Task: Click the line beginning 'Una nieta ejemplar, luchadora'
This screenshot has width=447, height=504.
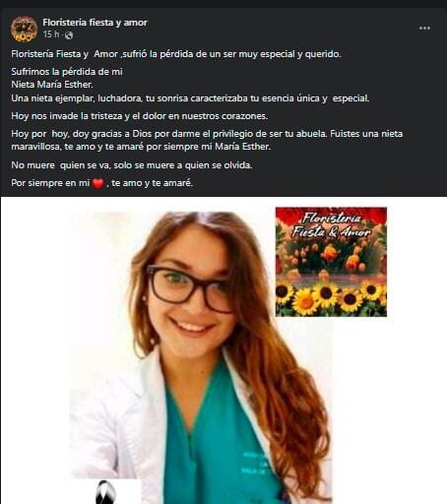Action: pos(190,98)
